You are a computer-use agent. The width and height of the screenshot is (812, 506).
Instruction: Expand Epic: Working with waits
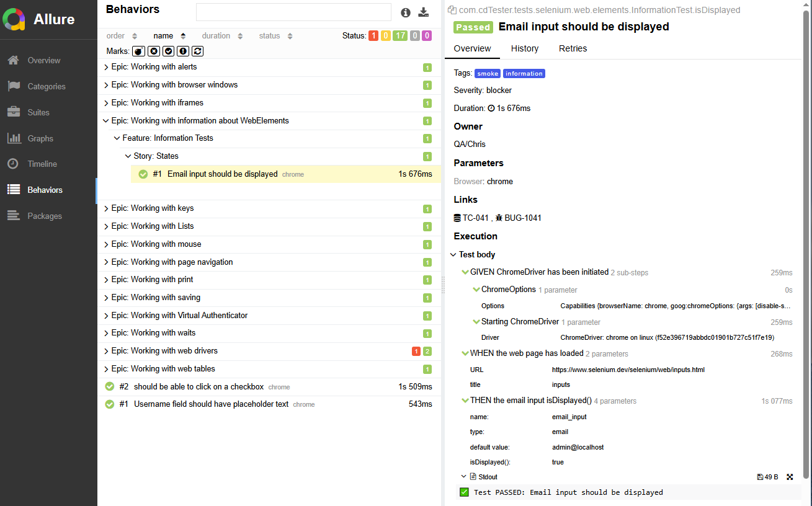[269, 333]
